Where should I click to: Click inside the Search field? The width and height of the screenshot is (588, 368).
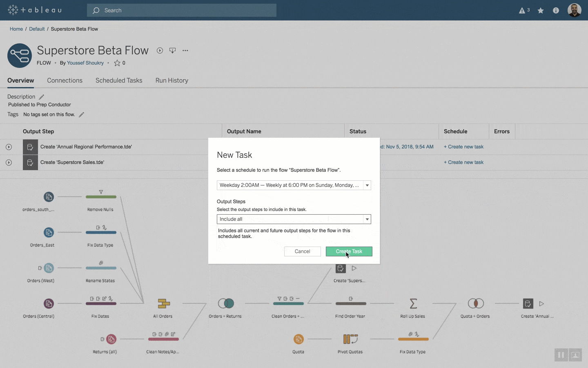click(182, 10)
